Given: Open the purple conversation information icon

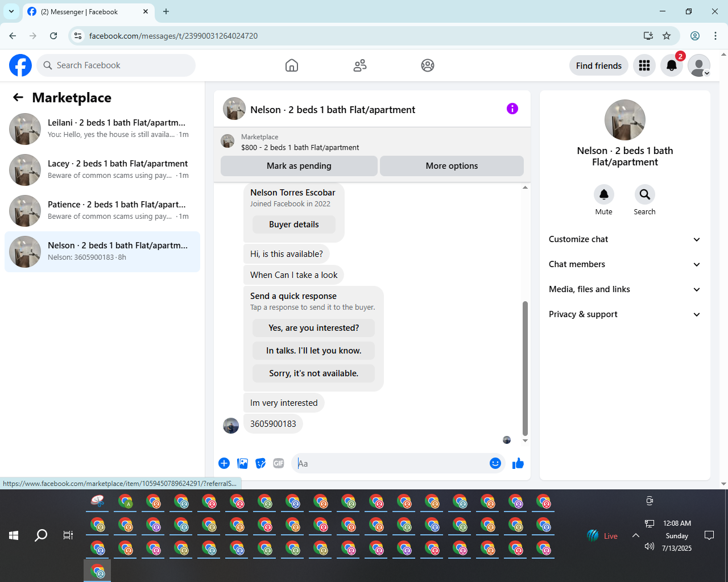Looking at the screenshot, I should [512, 109].
